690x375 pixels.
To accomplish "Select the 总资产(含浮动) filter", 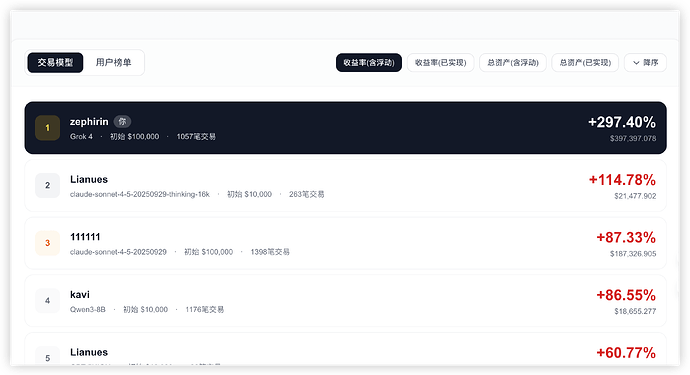I will 513,62.
